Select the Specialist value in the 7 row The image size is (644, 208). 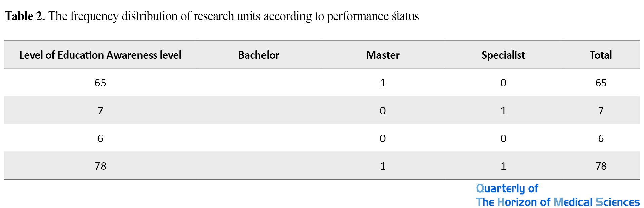[503, 111]
